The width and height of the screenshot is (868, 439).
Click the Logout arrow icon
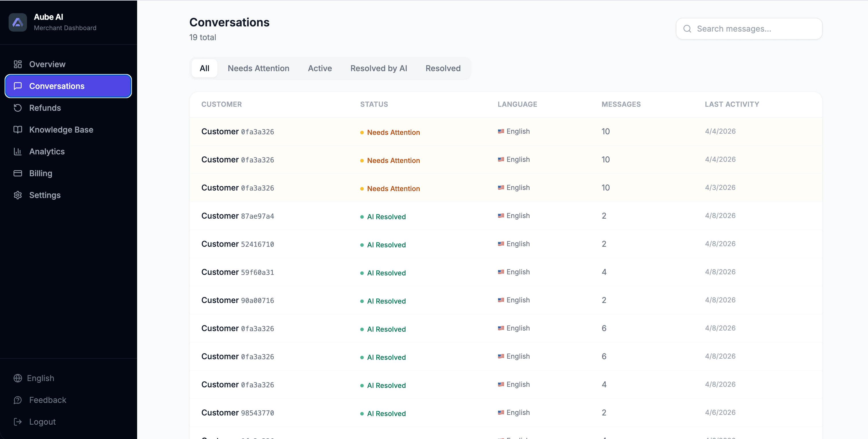tap(17, 422)
